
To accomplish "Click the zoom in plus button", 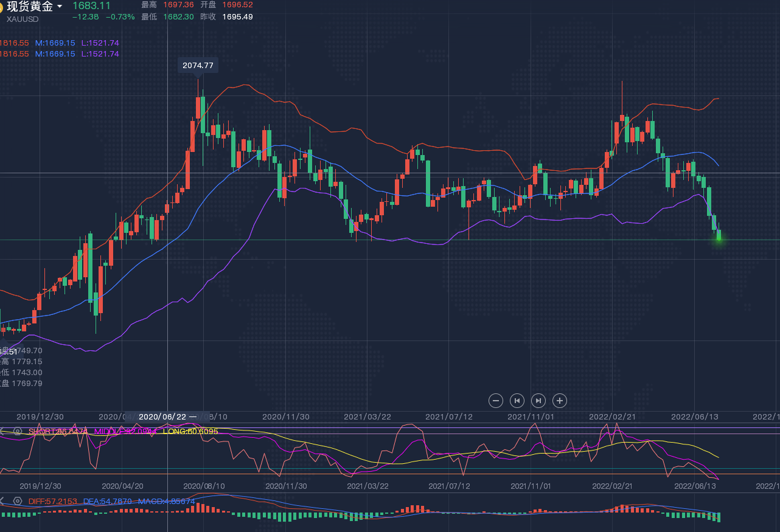I will point(560,401).
